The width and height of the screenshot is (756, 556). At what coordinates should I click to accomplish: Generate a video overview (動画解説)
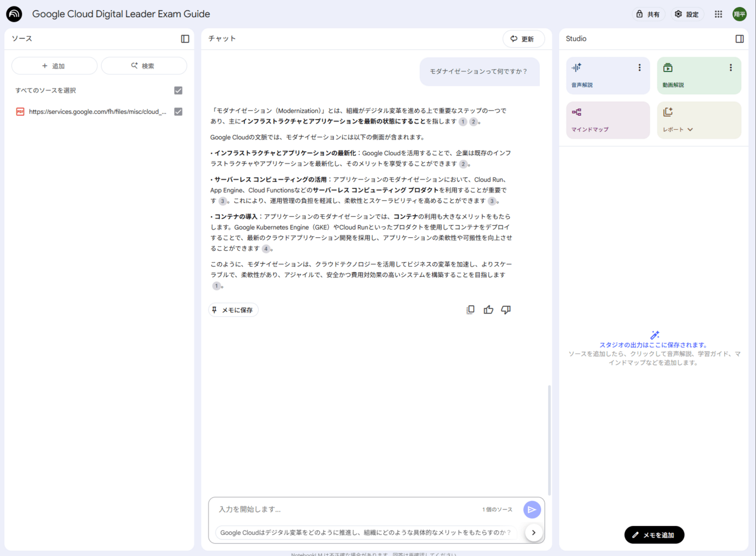tap(699, 76)
